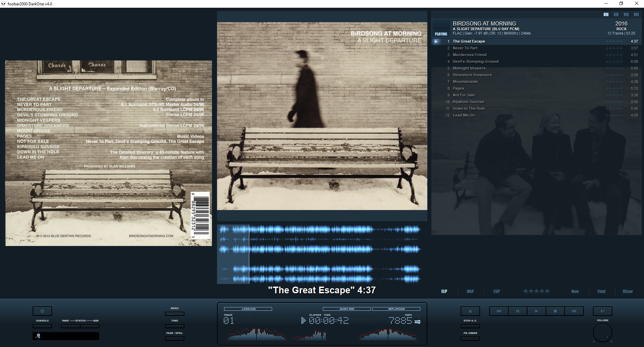Toggle the CONSOLE button
Screen dimensions: 644x347
[x=42, y=326]
